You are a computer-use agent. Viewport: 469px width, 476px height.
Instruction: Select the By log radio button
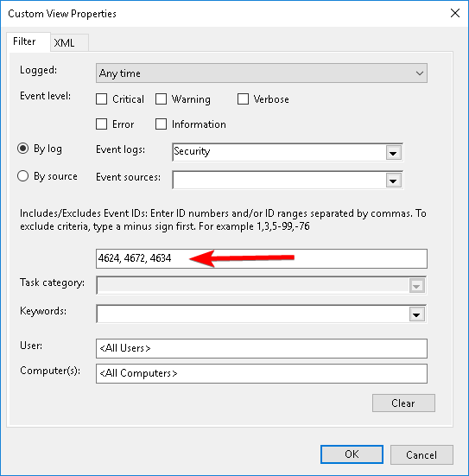click(23, 149)
